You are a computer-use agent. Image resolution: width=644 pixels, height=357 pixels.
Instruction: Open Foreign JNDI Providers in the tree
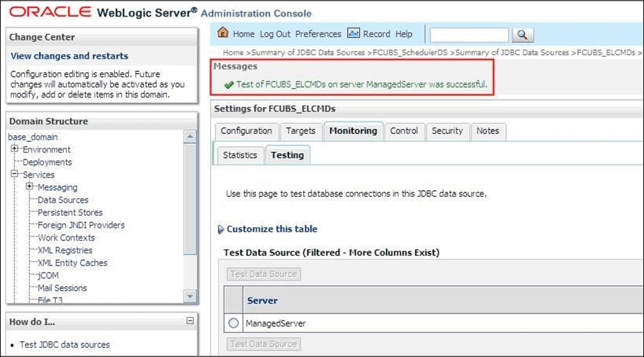pyautogui.click(x=81, y=225)
